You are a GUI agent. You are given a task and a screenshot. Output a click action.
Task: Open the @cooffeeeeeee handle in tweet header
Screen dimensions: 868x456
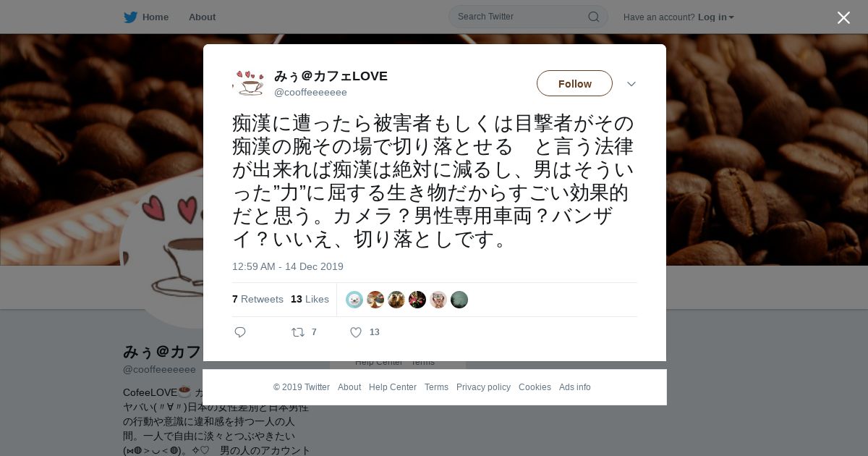(x=310, y=93)
